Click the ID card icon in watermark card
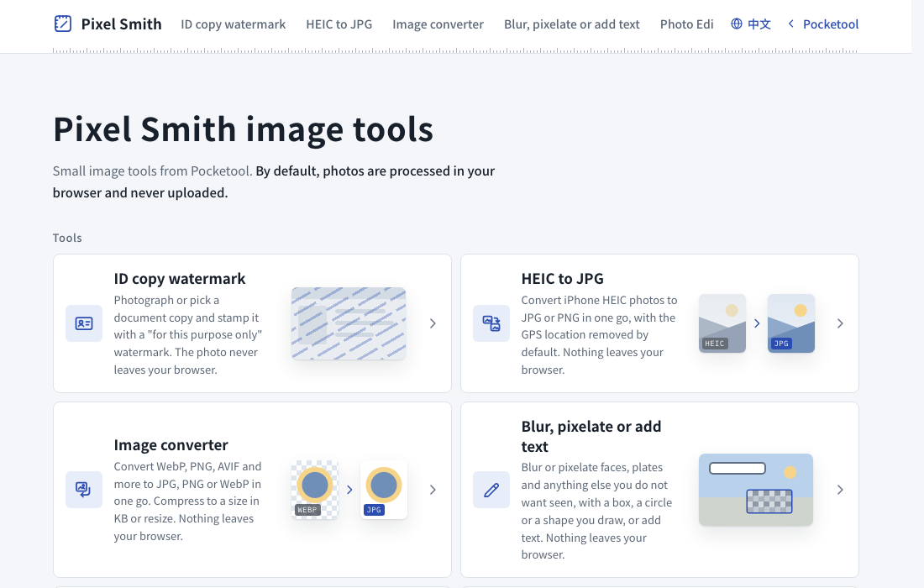The image size is (924, 588). [x=84, y=323]
